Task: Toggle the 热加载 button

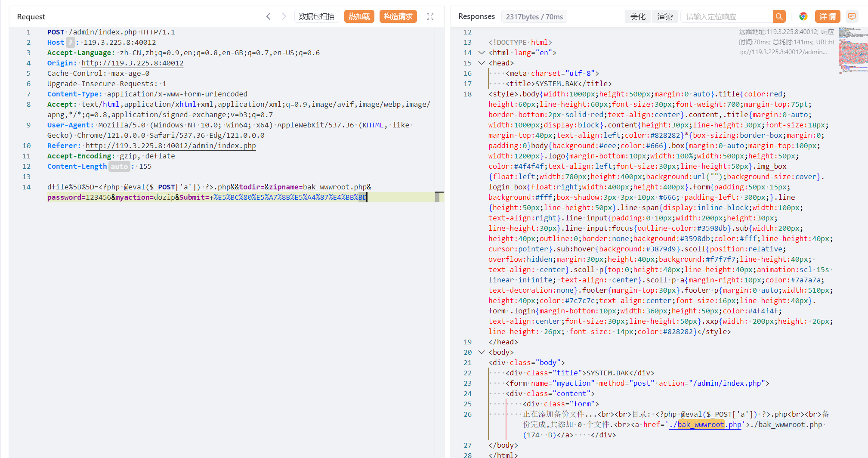Action: tap(359, 16)
